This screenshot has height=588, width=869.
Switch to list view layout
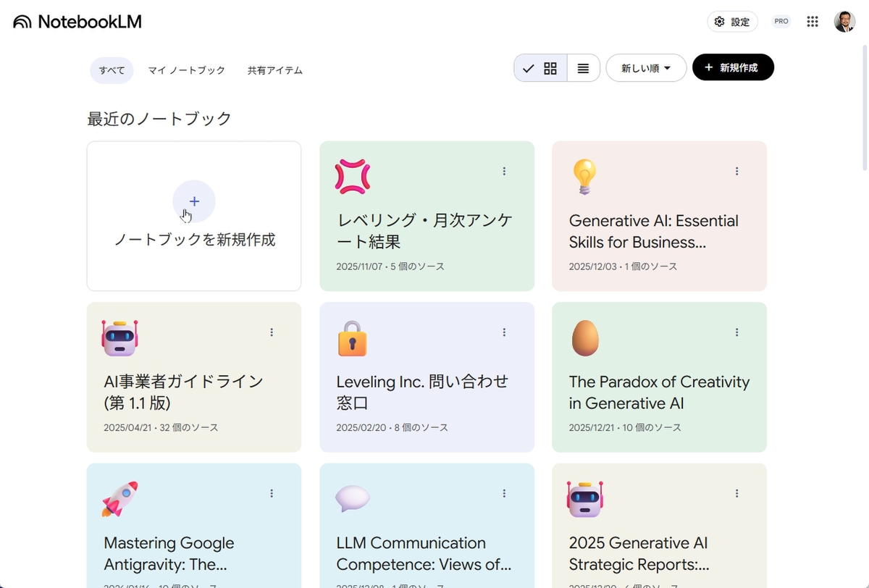tap(583, 68)
